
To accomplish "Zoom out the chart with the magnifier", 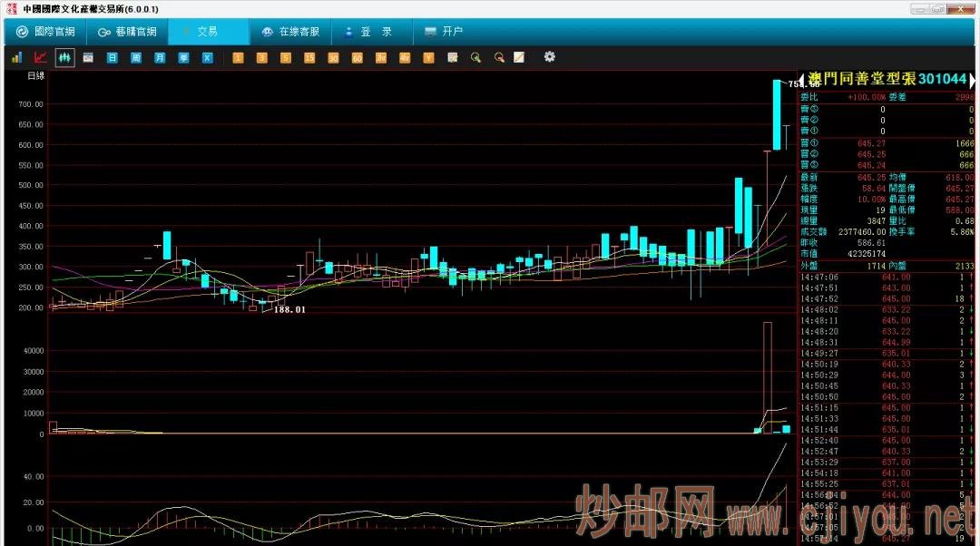I will [499, 57].
